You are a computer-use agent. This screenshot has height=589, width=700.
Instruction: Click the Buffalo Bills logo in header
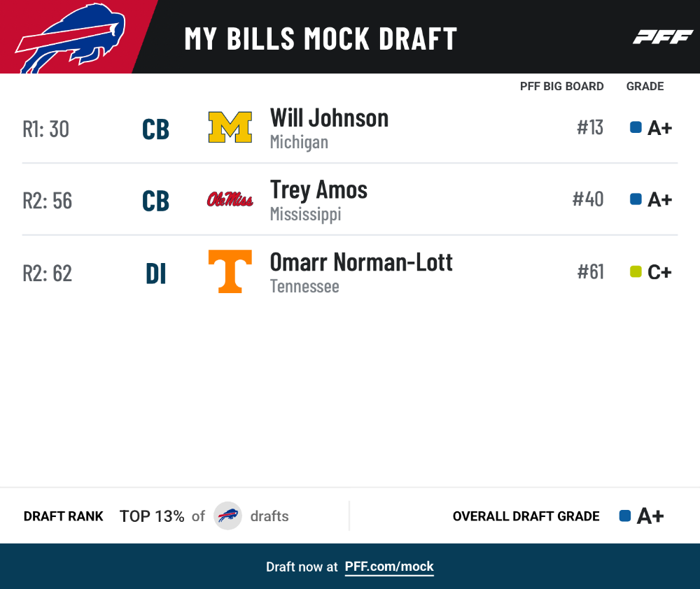click(70, 38)
